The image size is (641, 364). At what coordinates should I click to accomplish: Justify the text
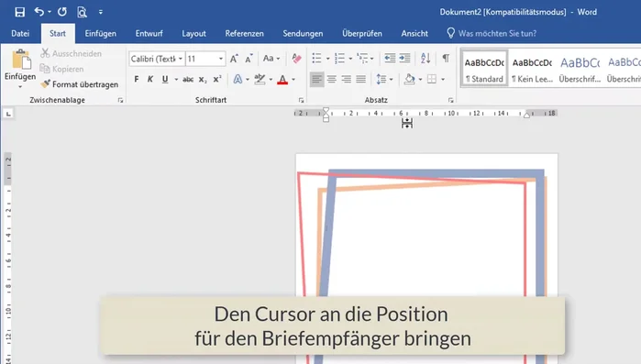tap(361, 79)
